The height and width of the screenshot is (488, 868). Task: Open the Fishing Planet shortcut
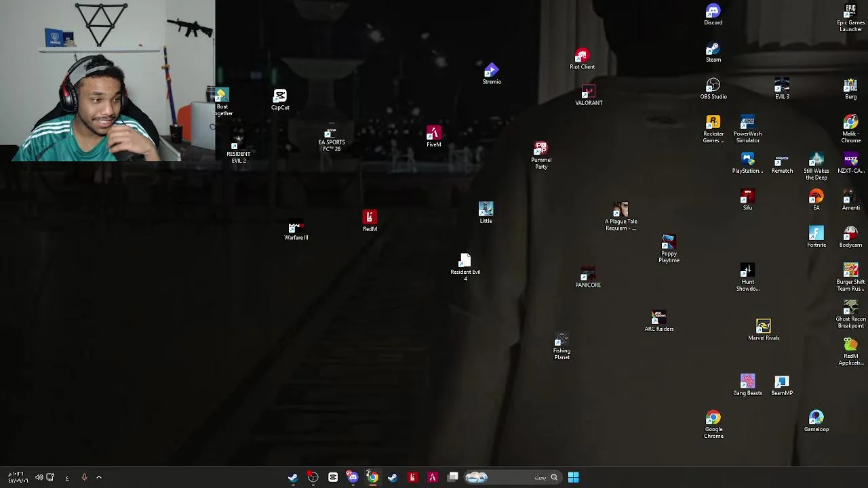click(x=561, y=347)
